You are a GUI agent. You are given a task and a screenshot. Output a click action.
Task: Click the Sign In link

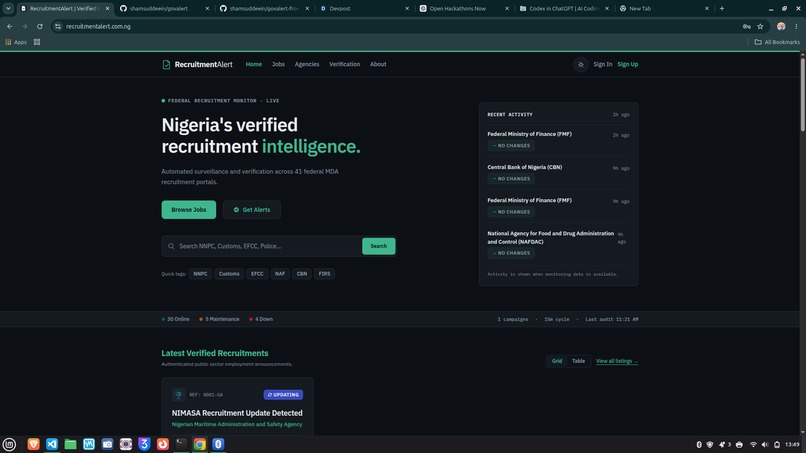(602, 64)
